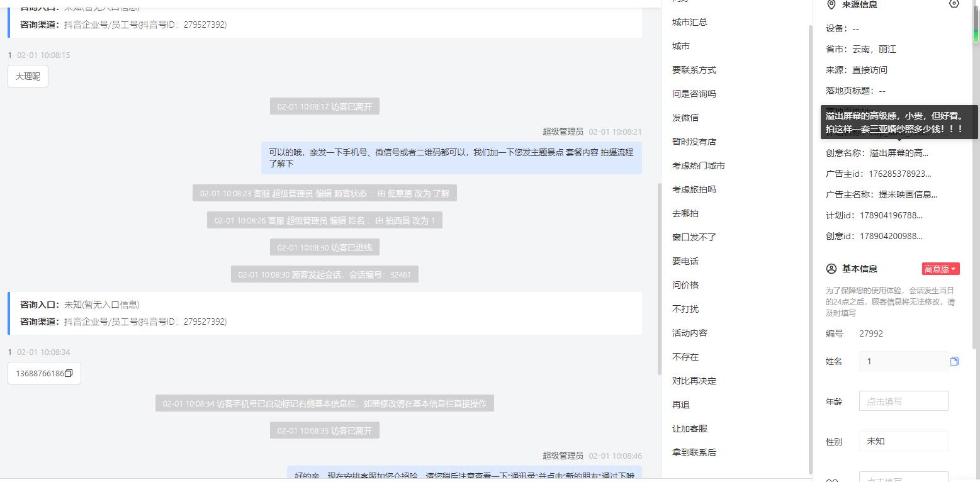Select quick reply 活动内容
Image resolution: width=980 pixels, height=482 pixels.
click(690, 333)
